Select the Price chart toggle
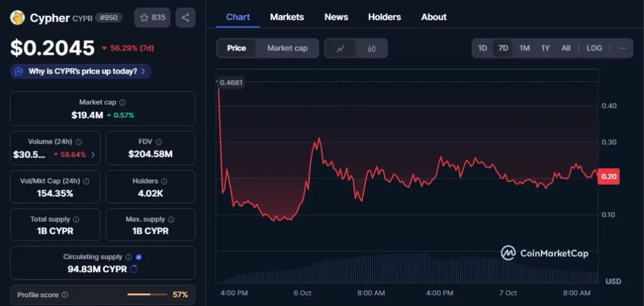Viewport: 644px width, 306px height. click(236, 48)
